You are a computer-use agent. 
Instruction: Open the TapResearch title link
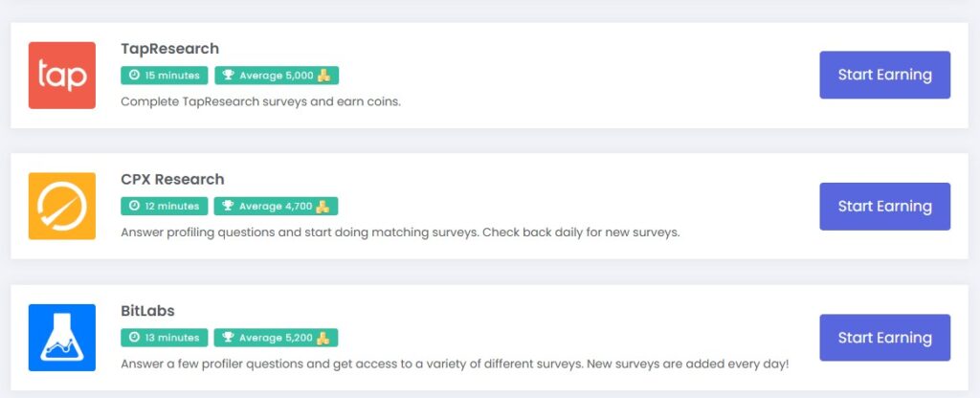[169, 48]
